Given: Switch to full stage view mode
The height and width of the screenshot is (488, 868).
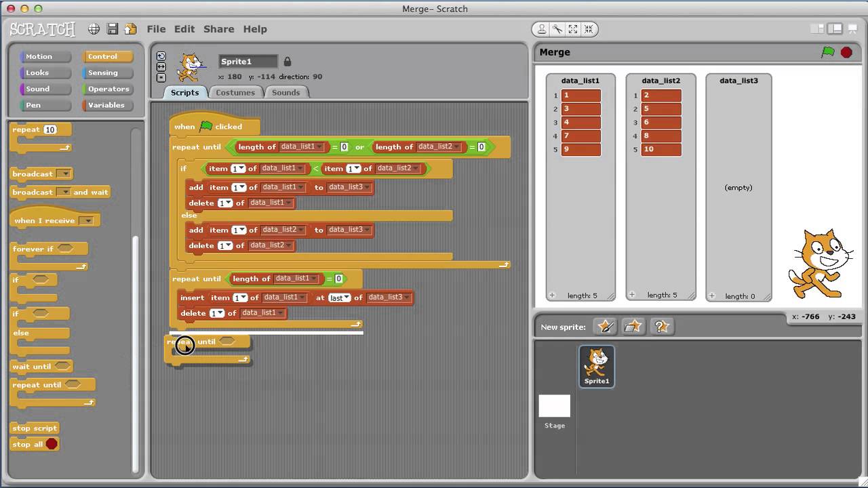Looking at the screenshot, I should click(835, 29).
